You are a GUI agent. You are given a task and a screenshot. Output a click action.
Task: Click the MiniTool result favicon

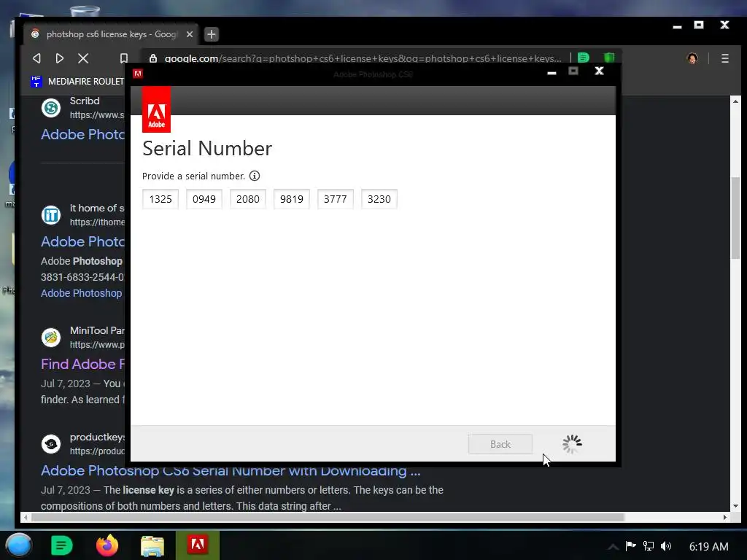pyautogui.click(x=51, y=338)
